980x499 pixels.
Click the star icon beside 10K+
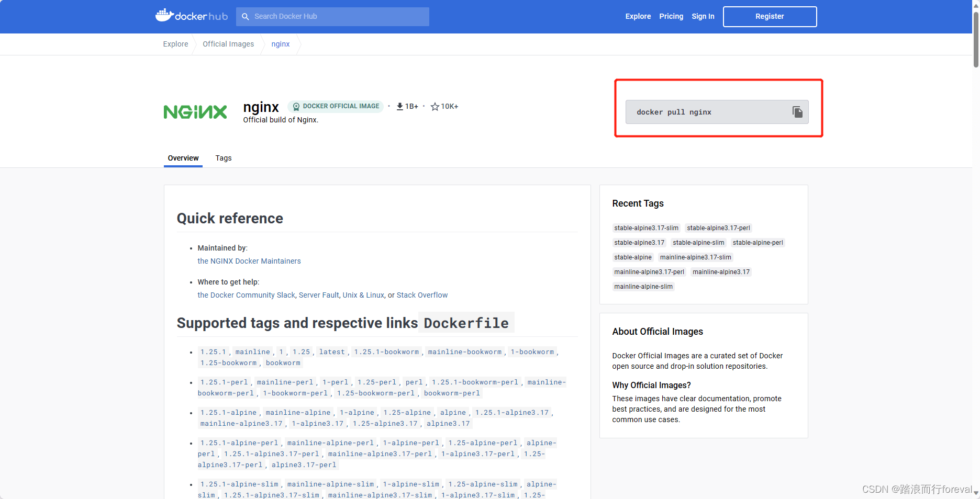[x=435, y=107]
